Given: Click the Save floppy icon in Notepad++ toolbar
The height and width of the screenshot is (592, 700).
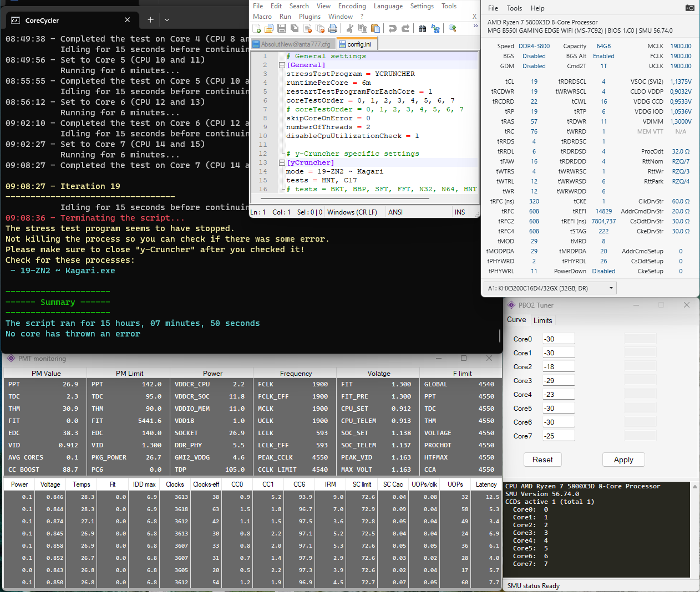Looking at the screenshot, I should click(282, 28).
